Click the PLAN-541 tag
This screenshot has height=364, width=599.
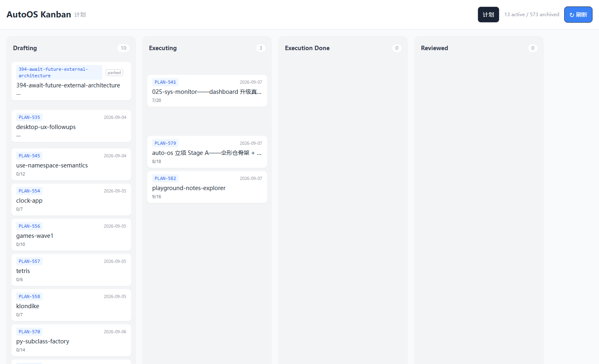[x=165, y=82]
